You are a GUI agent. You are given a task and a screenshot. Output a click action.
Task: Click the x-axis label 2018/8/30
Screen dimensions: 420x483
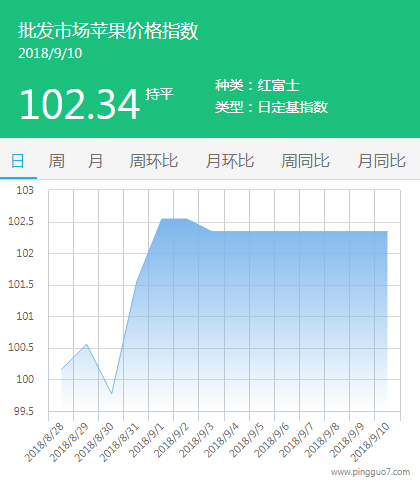click(x=94, y=442)
